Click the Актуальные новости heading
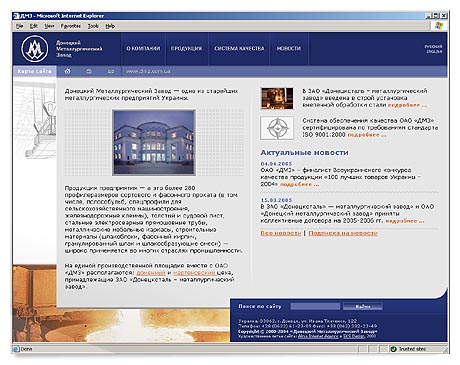 pos(304,153)
